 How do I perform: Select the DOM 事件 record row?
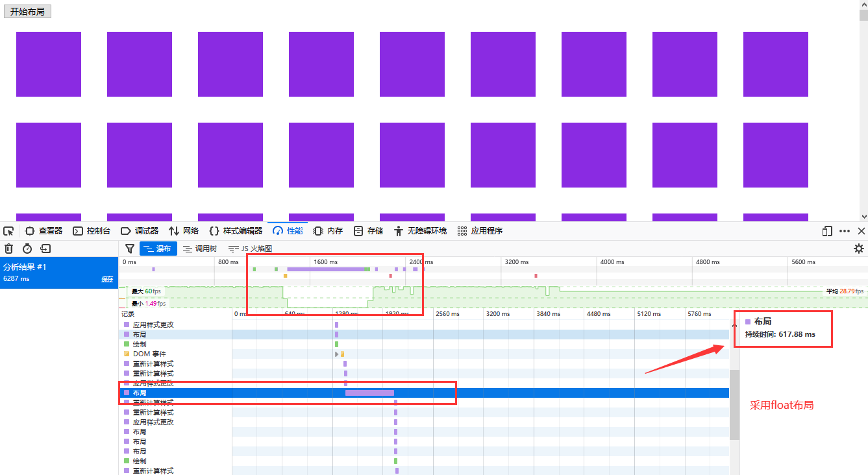[x=425, y=354]
